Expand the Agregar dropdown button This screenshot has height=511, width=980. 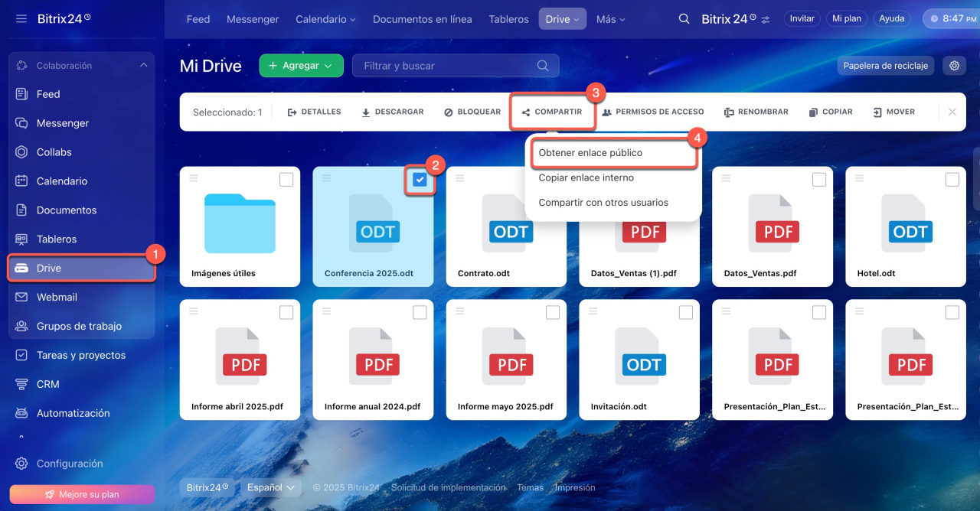click(x=301, y=66)
